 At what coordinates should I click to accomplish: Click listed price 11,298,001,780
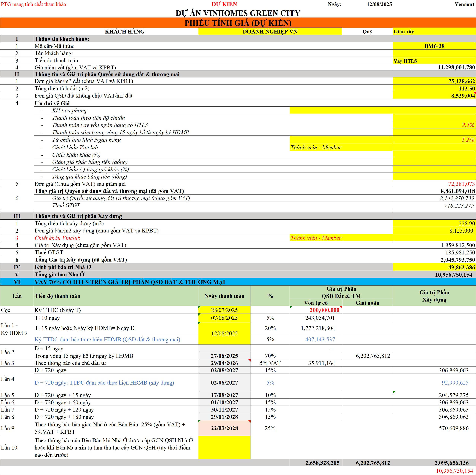tap(456, 68)
